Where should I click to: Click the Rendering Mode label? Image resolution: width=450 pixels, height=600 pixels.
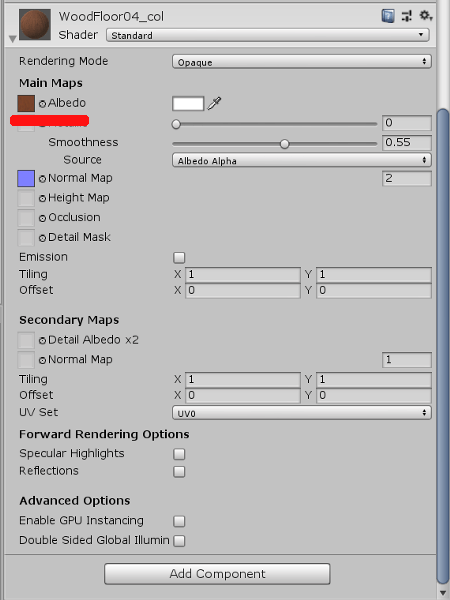tap(64, 61)
